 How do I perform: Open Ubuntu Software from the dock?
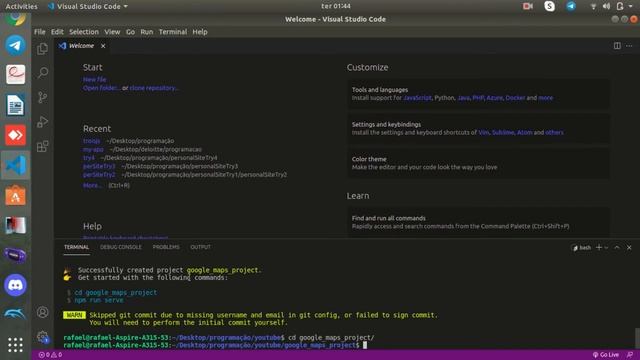pyautogui.click(x=15, y=196)
